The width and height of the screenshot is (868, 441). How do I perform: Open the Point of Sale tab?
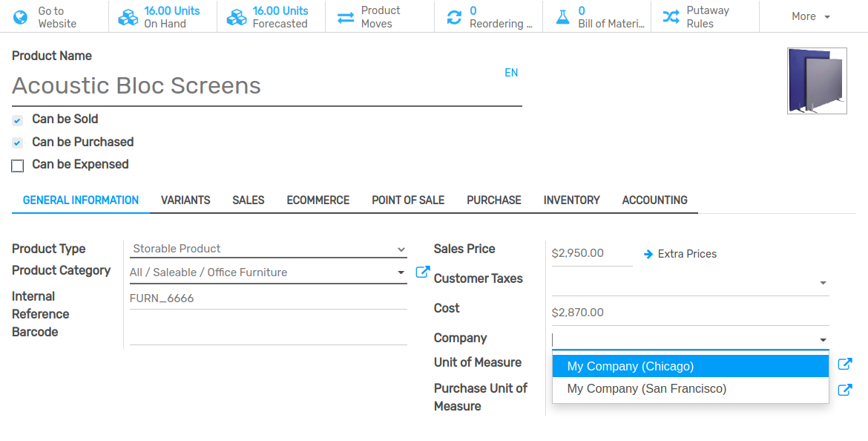point(408,200)
